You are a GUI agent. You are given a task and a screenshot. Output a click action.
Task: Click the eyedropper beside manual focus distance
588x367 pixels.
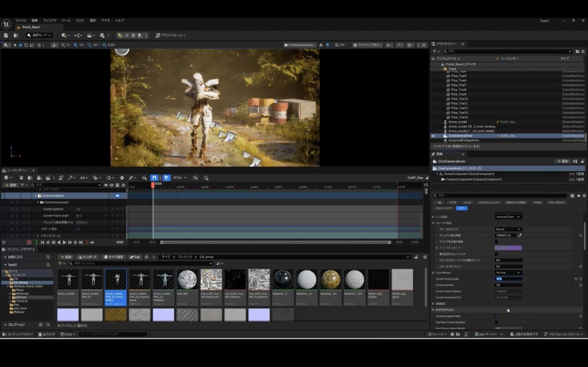[x=520, y=235]
